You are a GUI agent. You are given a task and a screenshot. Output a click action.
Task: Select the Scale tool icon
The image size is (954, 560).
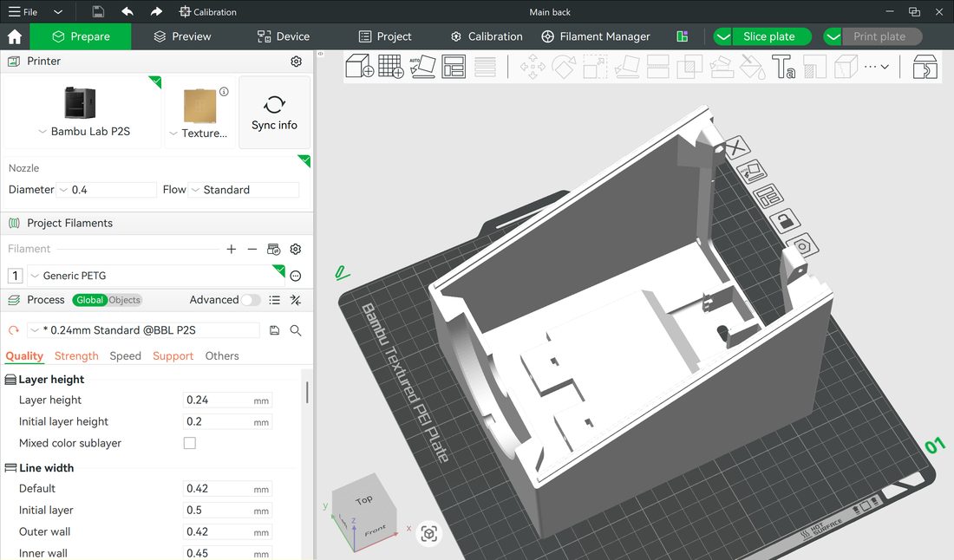(595, 66)
